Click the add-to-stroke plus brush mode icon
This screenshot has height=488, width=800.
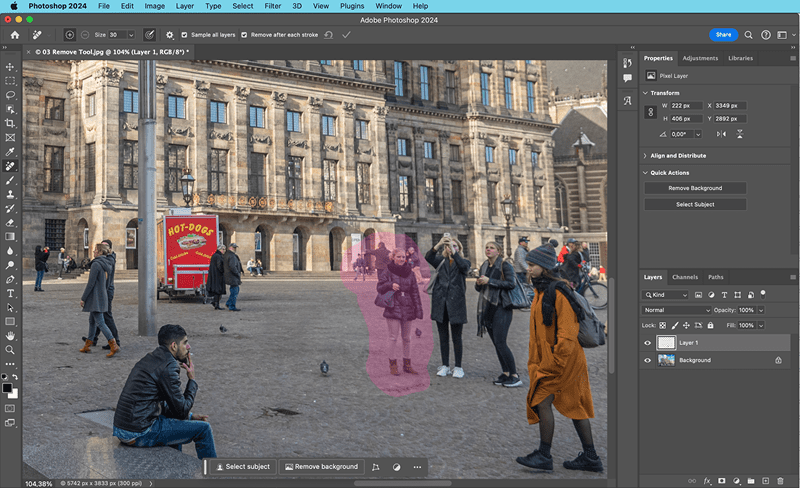point(69,35)
